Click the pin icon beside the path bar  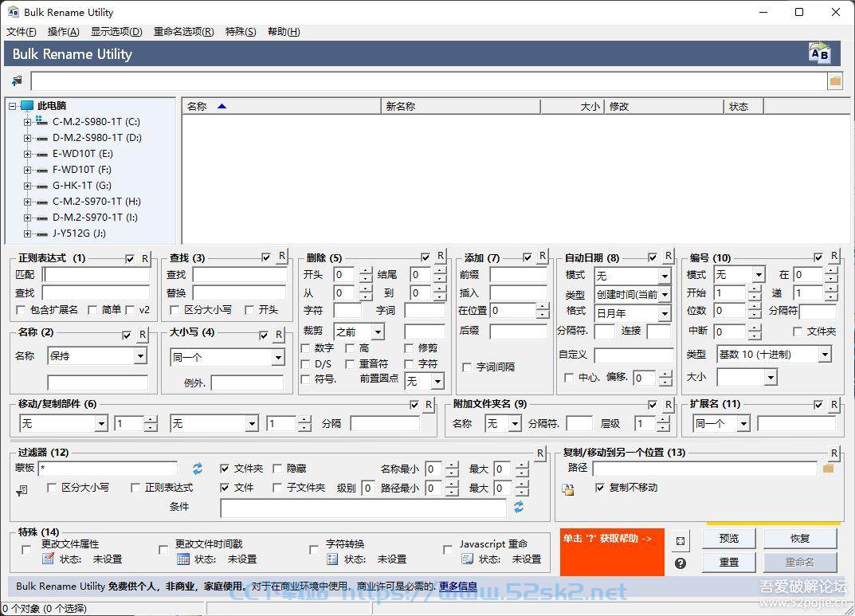click(x=17, y=81)
